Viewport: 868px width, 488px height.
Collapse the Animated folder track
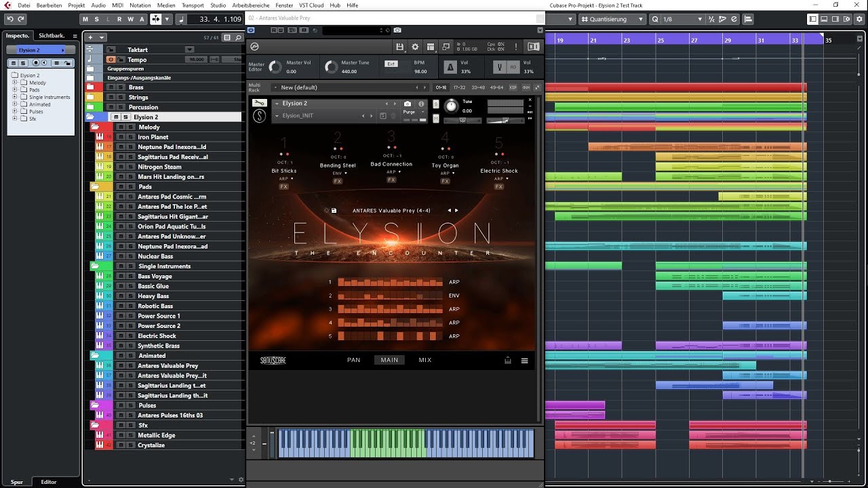pyautogui.click(x=95, y=356)
